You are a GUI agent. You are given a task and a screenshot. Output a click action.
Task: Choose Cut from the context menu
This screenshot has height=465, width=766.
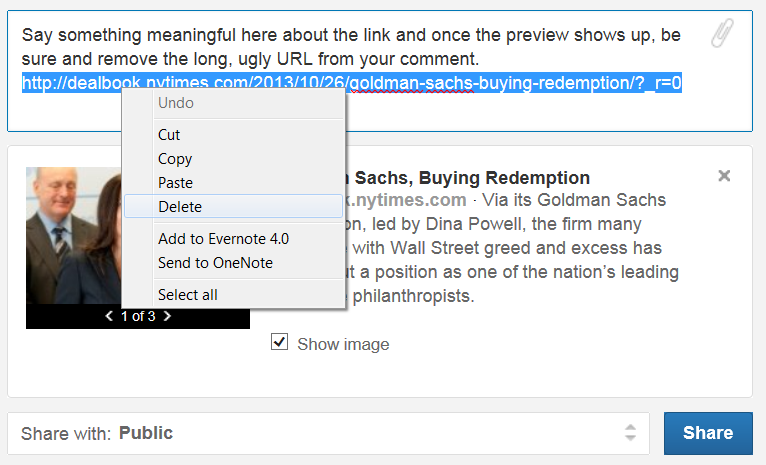[169, 135]
